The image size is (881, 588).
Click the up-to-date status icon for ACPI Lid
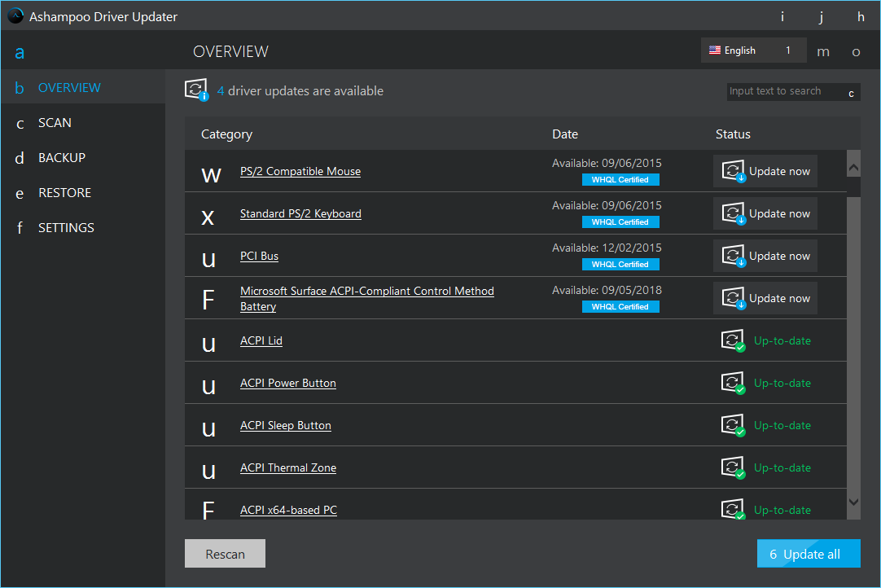734,340
